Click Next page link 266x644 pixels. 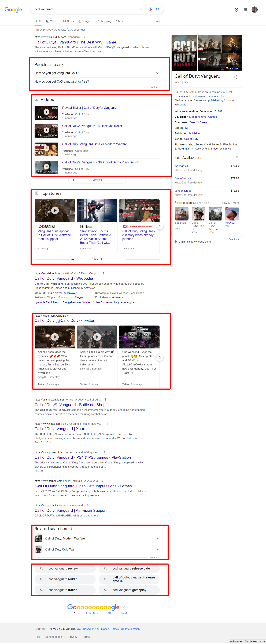[x=124, y=613]
